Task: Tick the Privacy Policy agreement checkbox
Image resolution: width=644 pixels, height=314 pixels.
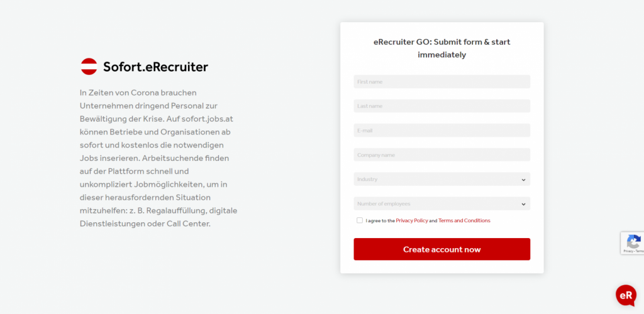Action: pyautogui.click(x=360, y=220)
